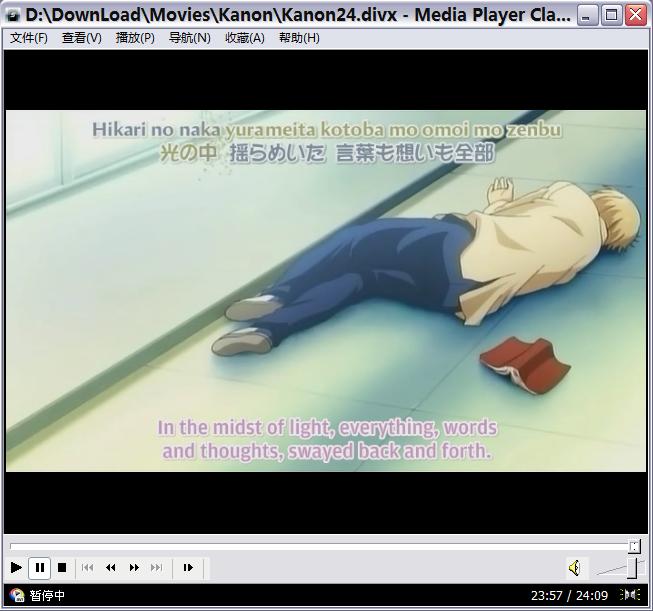Image resolution: width=653 pixels, height=611 pixels.
Task: Close the Media Player Classic window
Action: pos(636,15)
